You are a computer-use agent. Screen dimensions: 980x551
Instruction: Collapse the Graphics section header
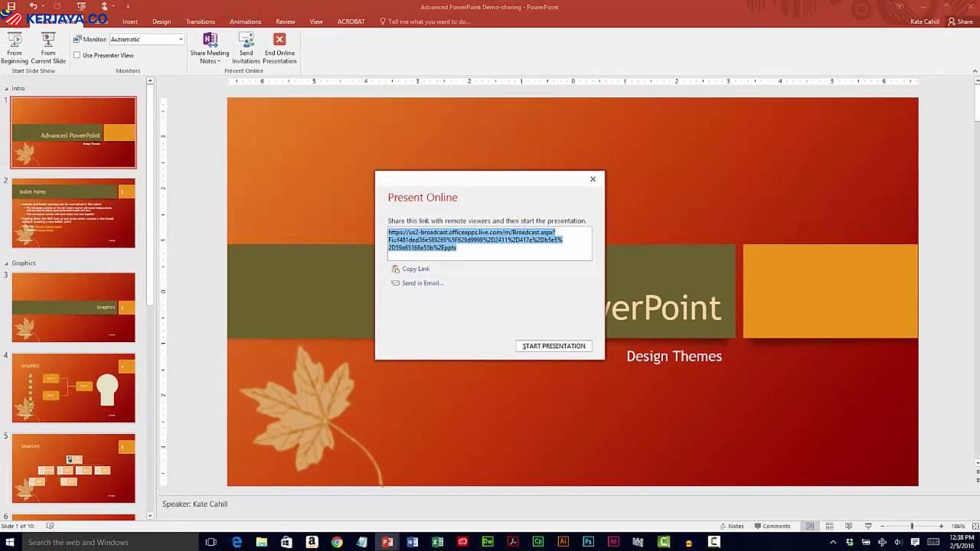click(x=7, y=262)
